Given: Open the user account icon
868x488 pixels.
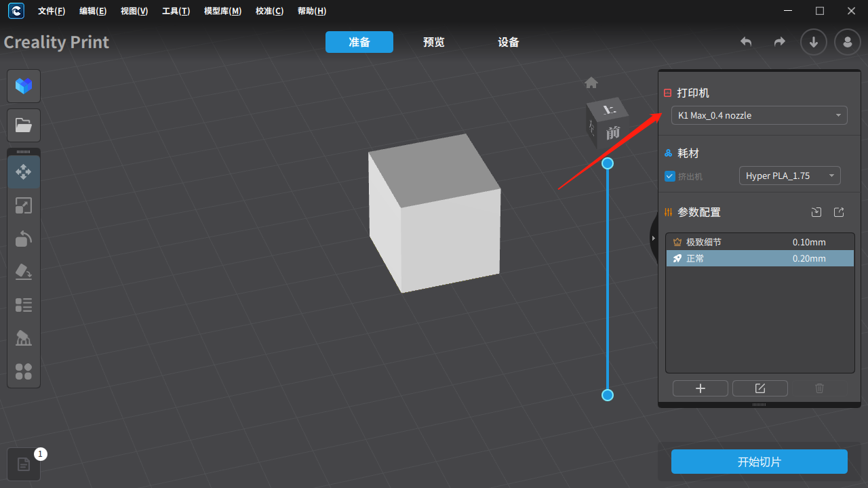Looking at the screenshot, I should tap(848, 42).
